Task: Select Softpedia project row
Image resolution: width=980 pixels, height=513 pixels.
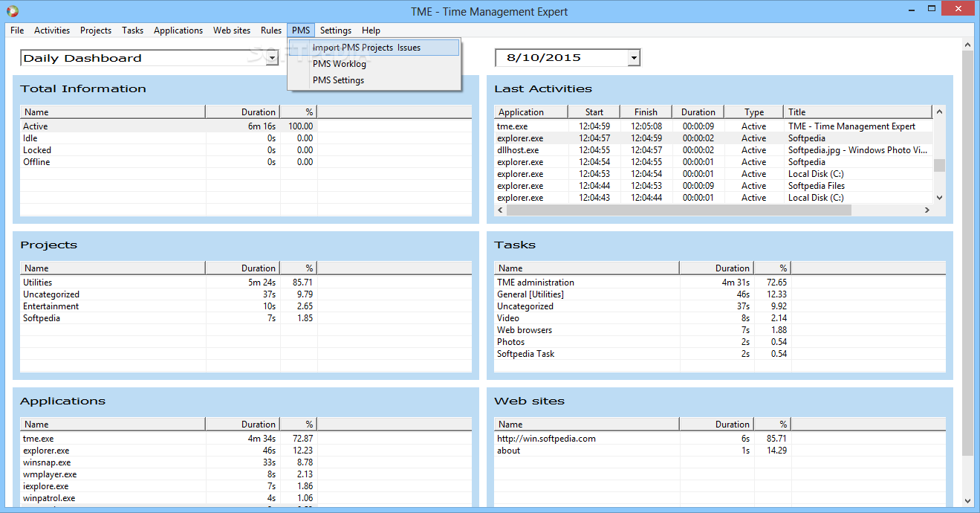Action: pyautogui.click(x=245, y=318)
